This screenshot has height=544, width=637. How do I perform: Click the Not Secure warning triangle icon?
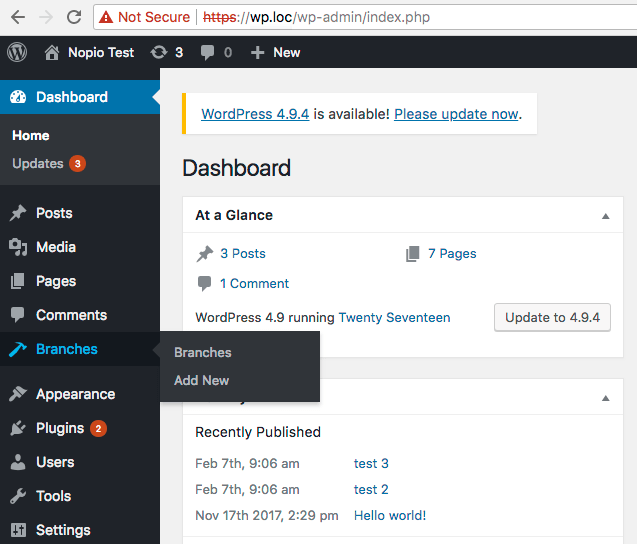[106, 17]
